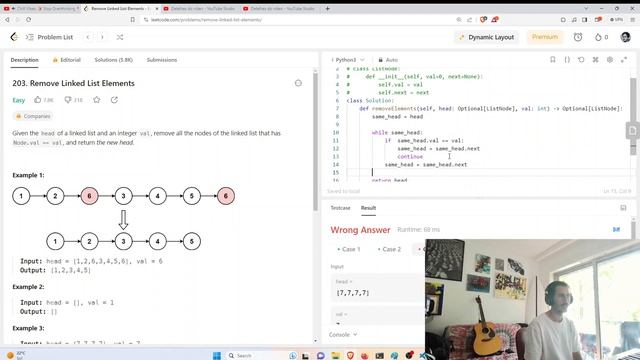Viewport: 640px width, 360px height.
Task: Click the head input value [7,7,7,7]
Action: 353,293
